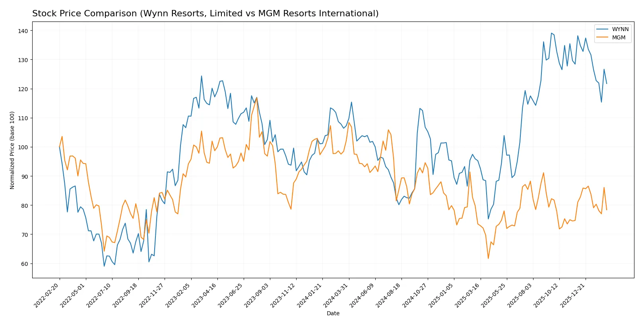Click the 100 y-axis tick label
Screen dimensions: 644x326
pyautogui.click(x=23, y=147)
